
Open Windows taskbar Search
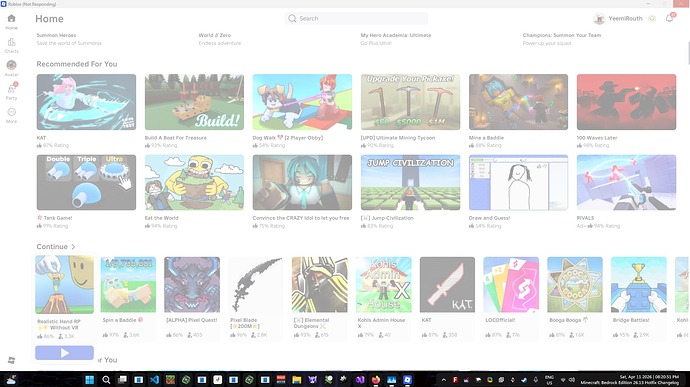[x=106, y=380]
